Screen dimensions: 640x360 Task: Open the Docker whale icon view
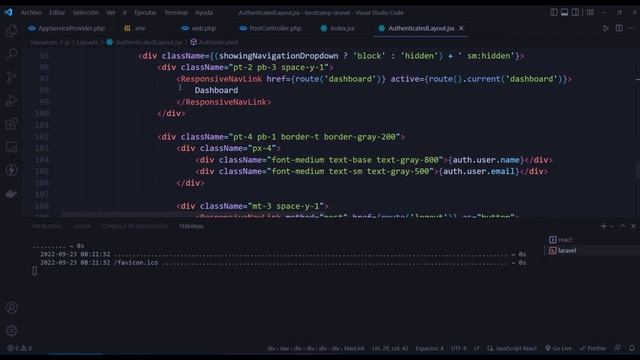click(11, 193)
